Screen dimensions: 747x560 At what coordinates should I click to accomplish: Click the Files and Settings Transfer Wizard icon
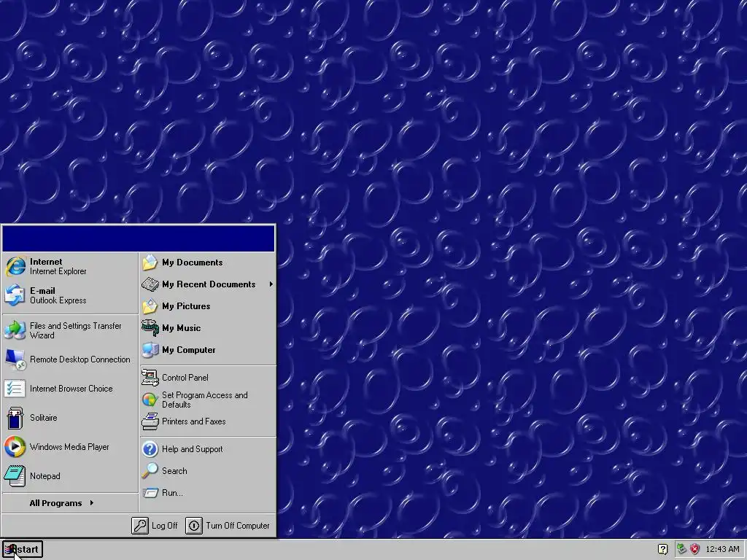(x=15, y=330)
